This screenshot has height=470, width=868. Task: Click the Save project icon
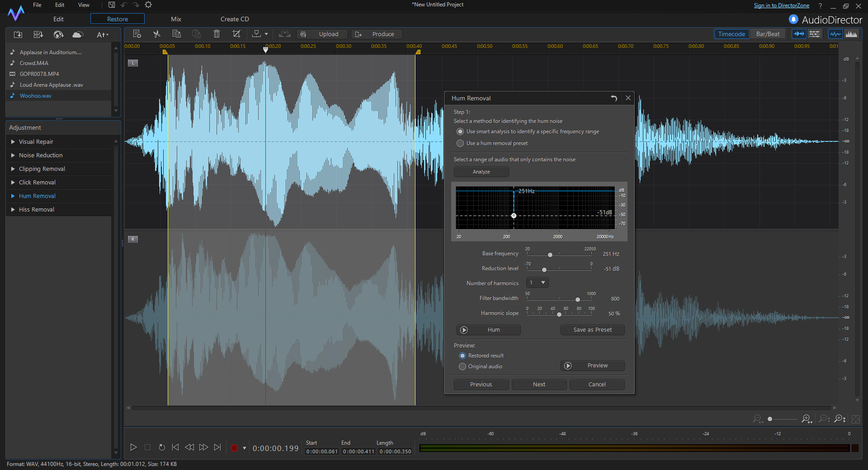point(112,5)
